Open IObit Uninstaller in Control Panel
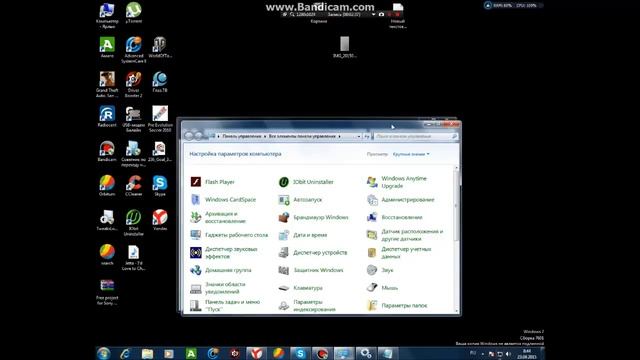The image size is (640, 360). [306, 182]
